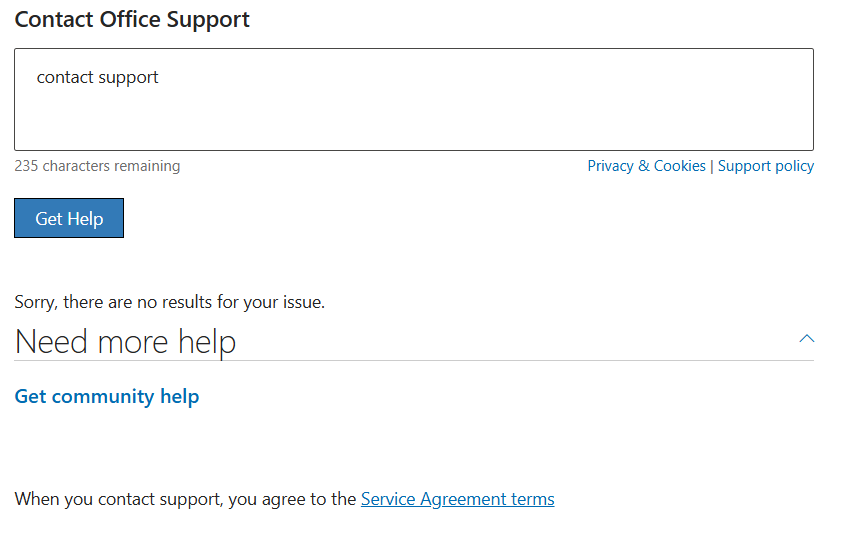
Task: Click the word "Cookies" in the privacy link
Action: (x=679, y=166)
